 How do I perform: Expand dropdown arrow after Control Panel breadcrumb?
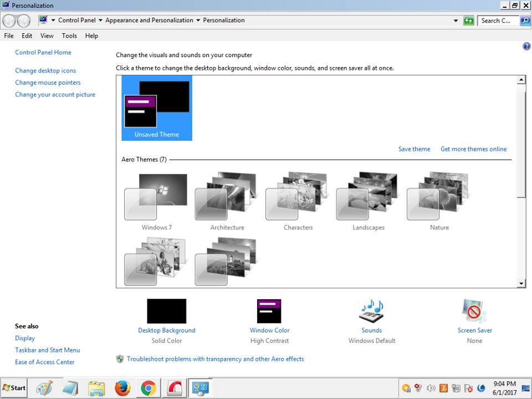pos(100,21)
